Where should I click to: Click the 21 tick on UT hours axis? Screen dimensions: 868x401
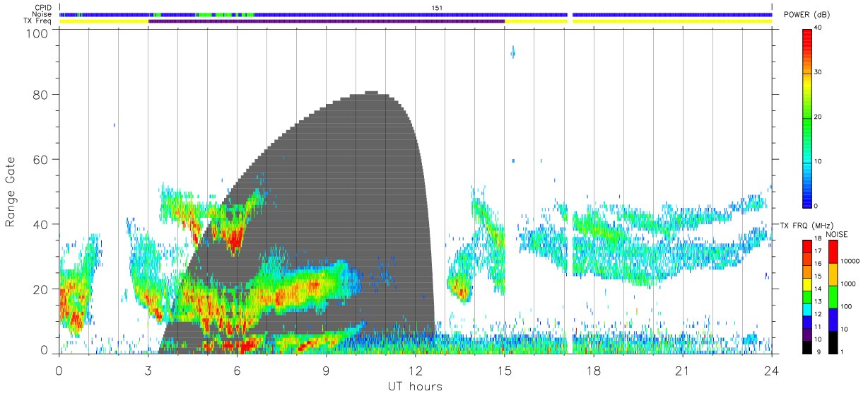coord(683,370)
